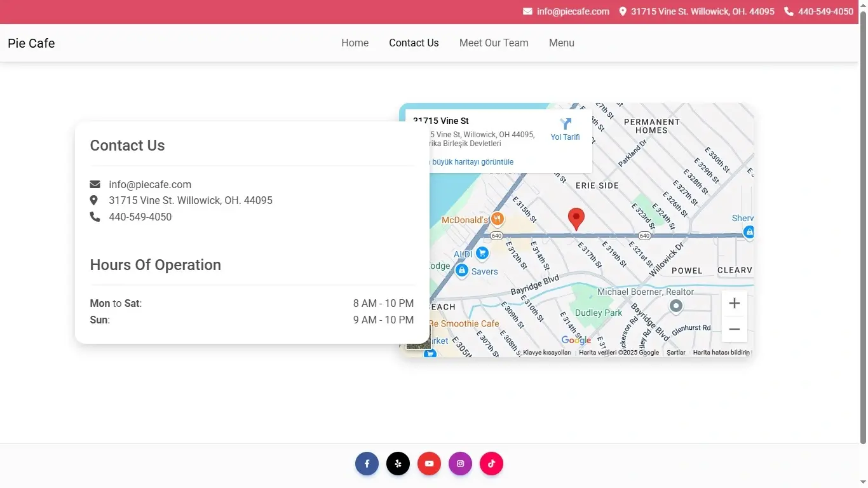Click info@piecafe.com in Contact Us card
The image size is (868, 488).
pyautogui.click(x=150, y=184)
